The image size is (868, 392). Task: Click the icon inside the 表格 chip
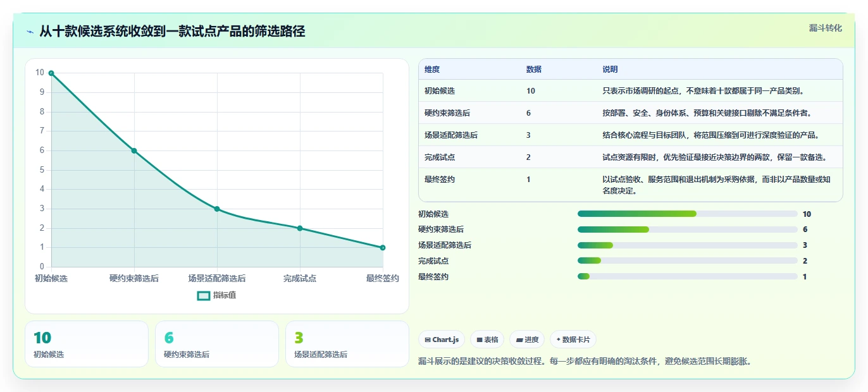(x=480, y=340)
